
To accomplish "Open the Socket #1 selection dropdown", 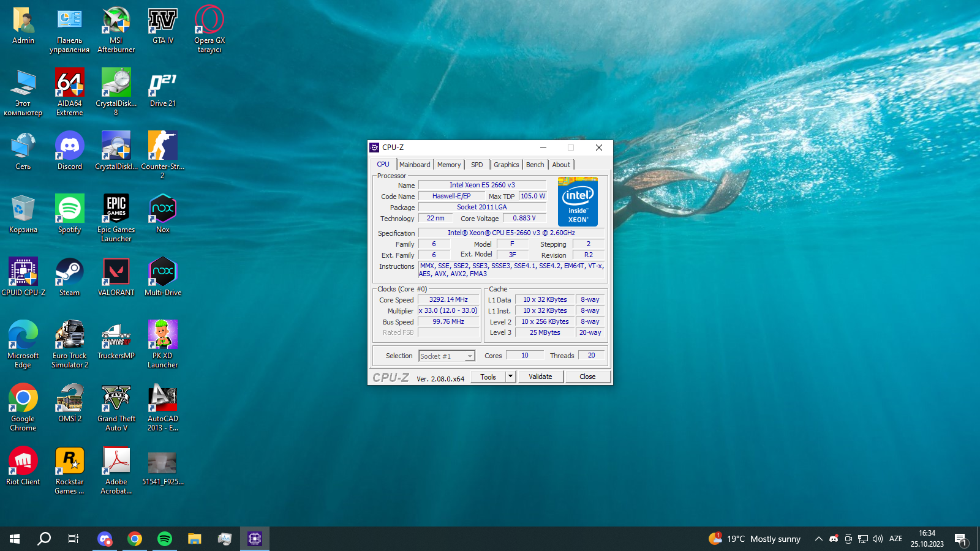I will 469,356.
